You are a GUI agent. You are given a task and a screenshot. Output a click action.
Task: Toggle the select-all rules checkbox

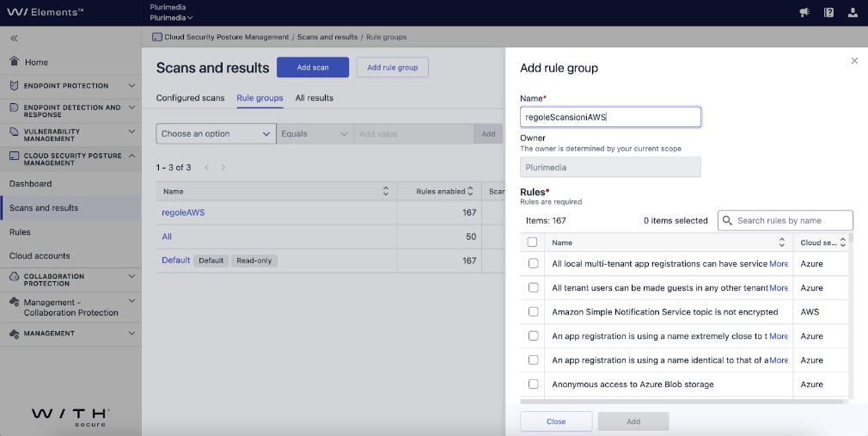point(532,243)
